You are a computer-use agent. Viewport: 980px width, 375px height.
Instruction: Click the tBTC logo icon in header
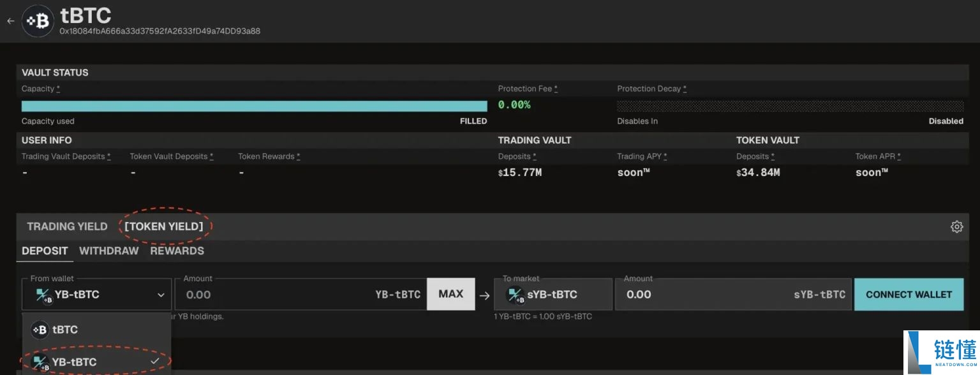[x=38, y=21]
